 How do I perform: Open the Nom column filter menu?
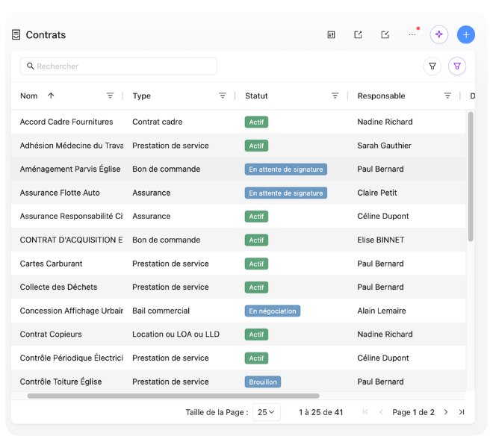click(110, 96)
